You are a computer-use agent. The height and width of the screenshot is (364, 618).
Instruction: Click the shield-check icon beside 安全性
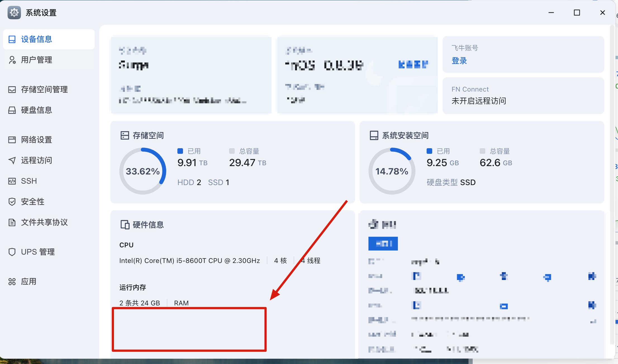click(12, 202)
